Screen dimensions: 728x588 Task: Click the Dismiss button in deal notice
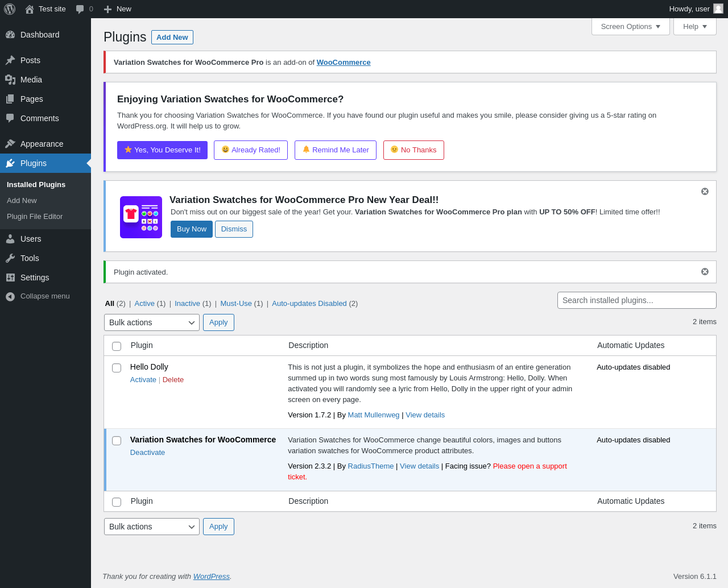[234, 229]
